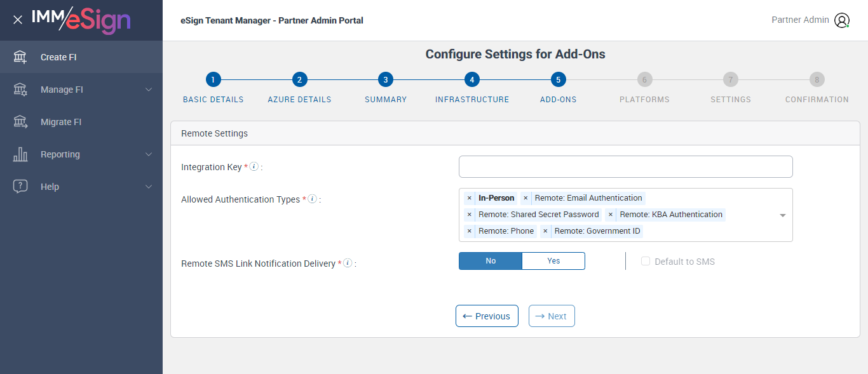Open the Partner Admin profile icon
Image resolution: width=868 pixels, height=374 pixels.
pos(842,20)
